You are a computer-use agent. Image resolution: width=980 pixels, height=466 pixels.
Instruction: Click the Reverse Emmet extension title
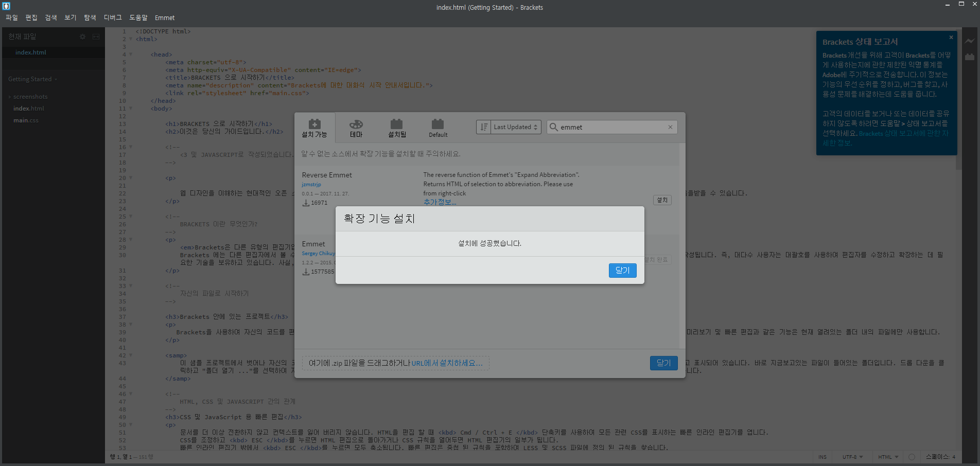pos(327,175)
